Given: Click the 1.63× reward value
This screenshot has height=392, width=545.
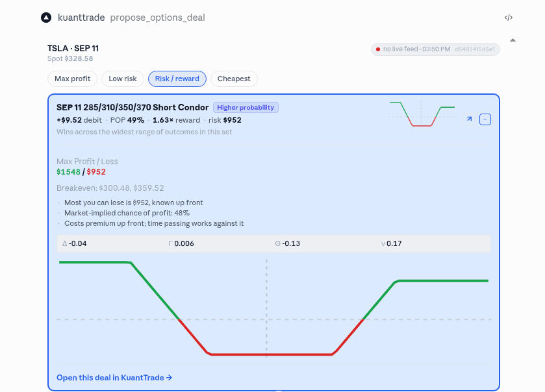Looking at the screenshot, I should (176, 120).
